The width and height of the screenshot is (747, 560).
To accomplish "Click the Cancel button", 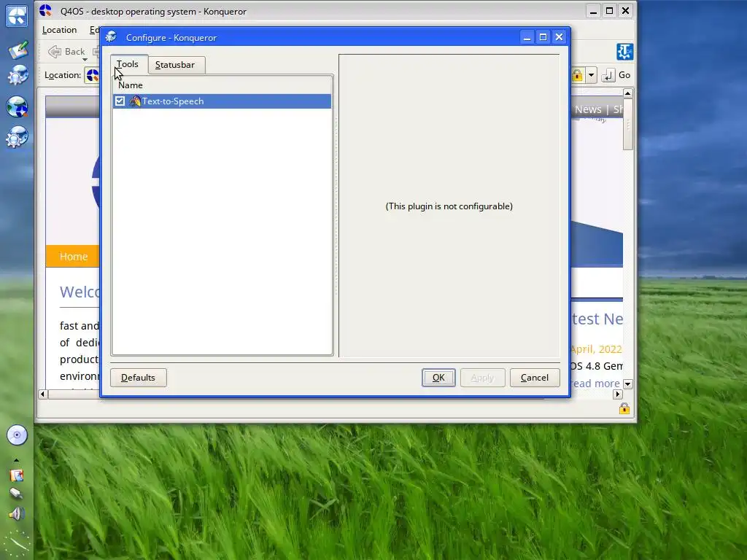I will [535, 378].
